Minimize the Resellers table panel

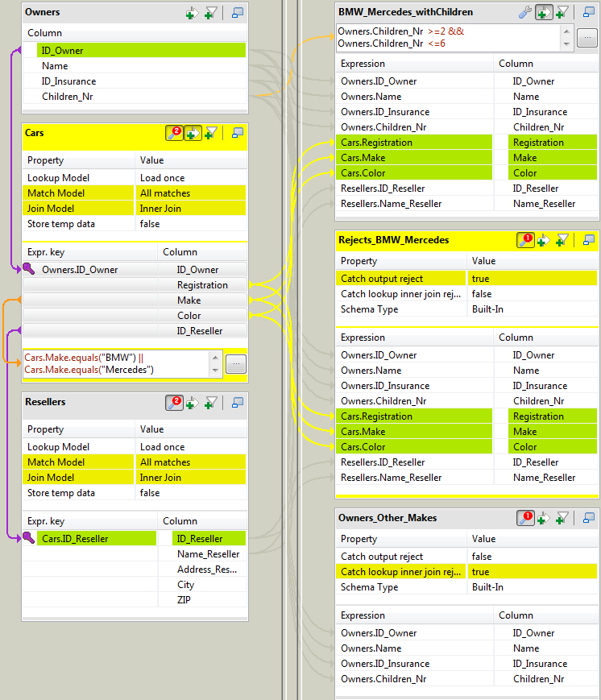point(238,402)
